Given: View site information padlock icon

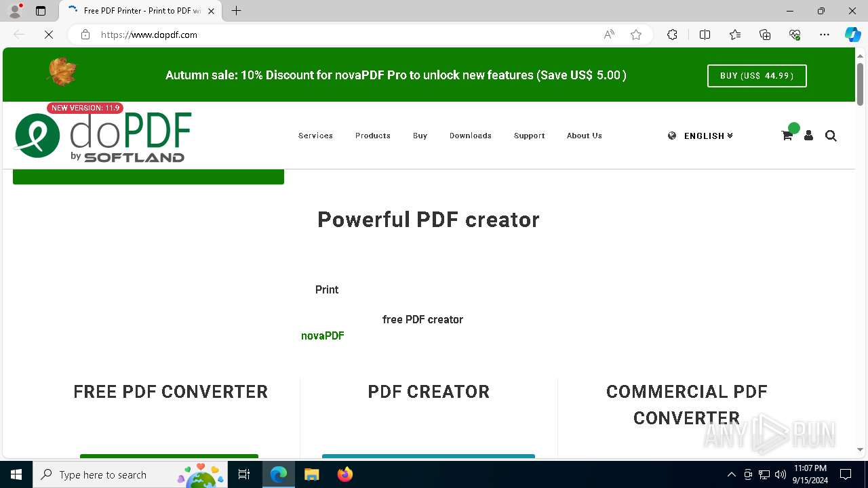Looking at the screenshot, I should pyautogui.click(x=85, y=35).
